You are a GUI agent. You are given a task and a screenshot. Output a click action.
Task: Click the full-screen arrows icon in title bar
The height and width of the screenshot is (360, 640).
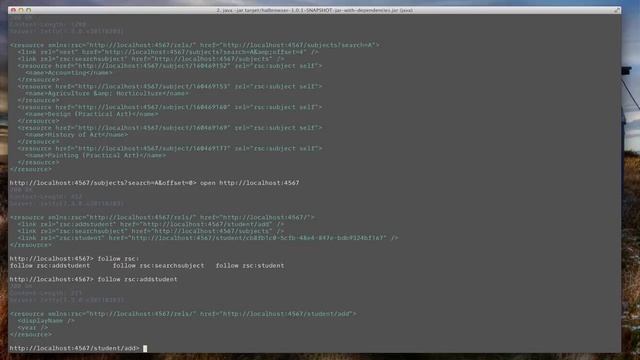(x=616, y=10)
